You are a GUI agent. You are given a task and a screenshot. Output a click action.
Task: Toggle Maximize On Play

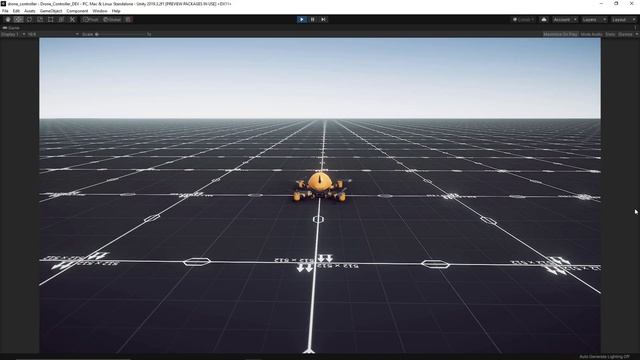pyautogui.click(x=560, y=34)
